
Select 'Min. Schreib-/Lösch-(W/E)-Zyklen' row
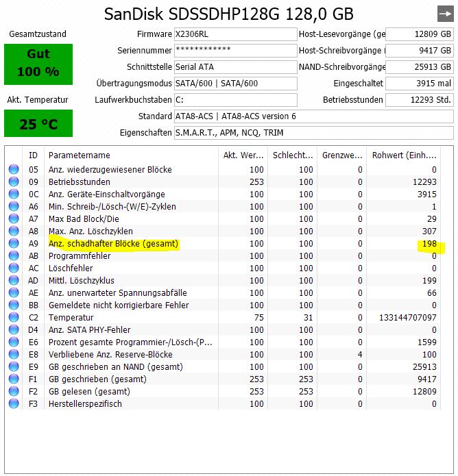(x=222, y=206)
